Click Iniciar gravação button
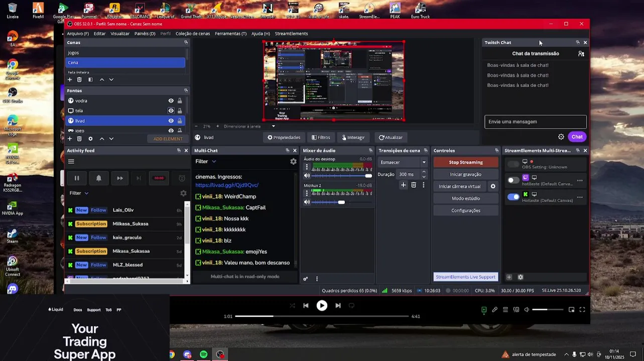644x361 pixels. (466, 174)
